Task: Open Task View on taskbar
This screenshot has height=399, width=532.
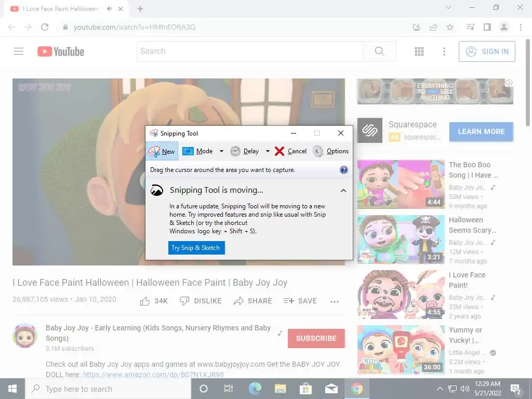Action: tap(229, 389)
